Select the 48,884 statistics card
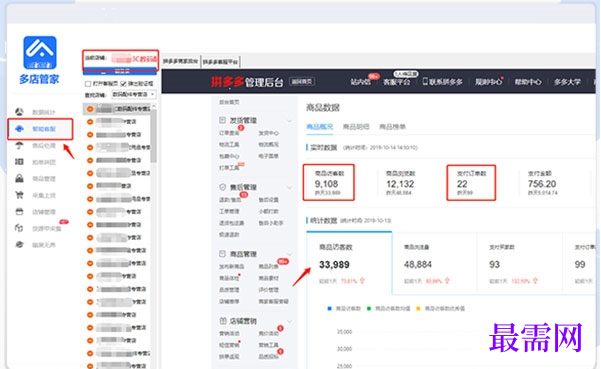This screenshot has height=369, width=601. coord(435,263)
